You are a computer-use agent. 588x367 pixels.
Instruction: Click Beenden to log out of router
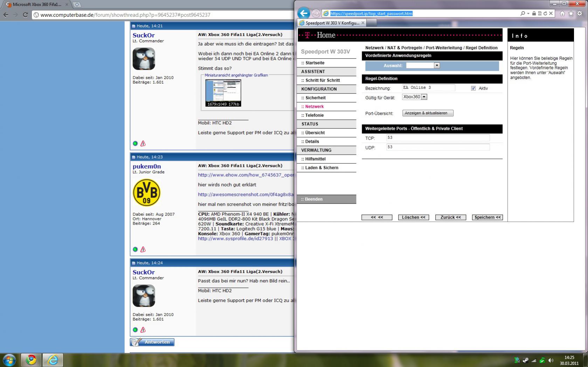[x=326, y=199]
